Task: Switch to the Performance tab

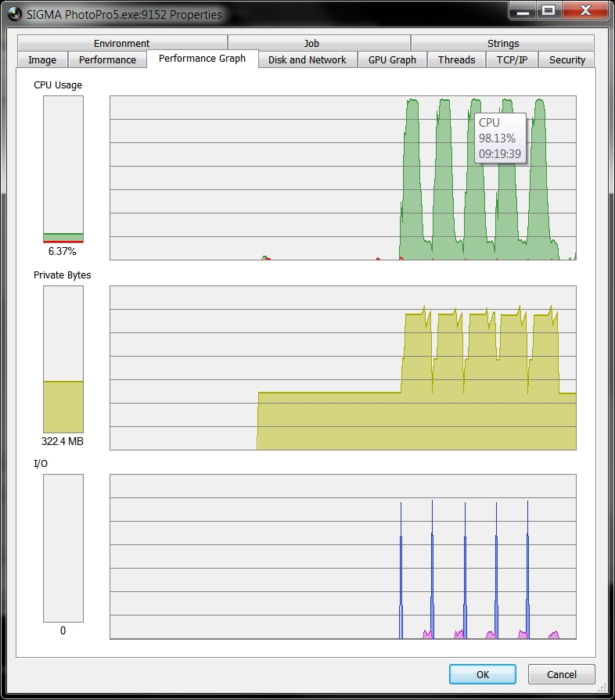Action: point(107,59)
